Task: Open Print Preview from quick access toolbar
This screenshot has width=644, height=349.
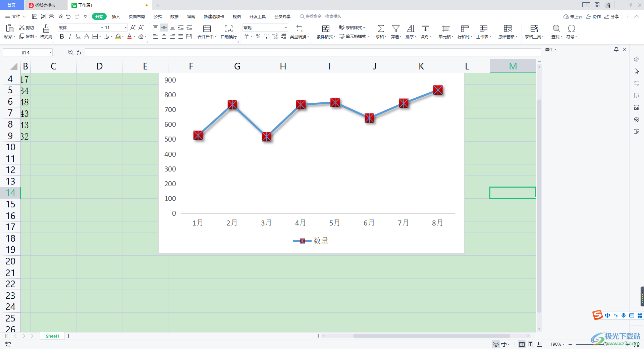Action: click(60, 16)
